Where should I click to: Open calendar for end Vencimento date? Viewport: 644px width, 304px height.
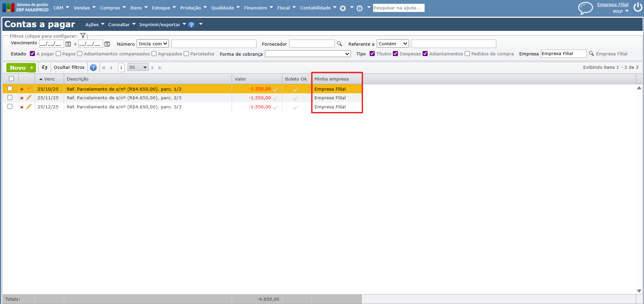click(107, 44)
